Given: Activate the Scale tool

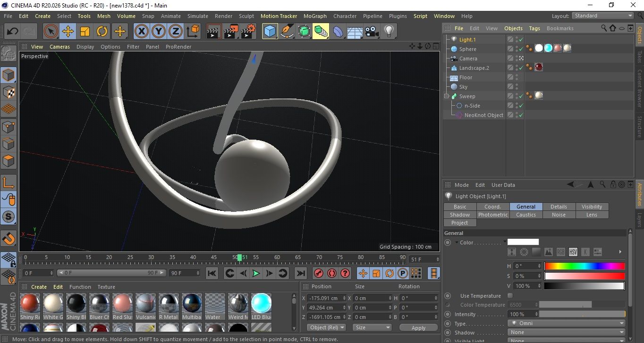Looking at the screenshot, I should pyautogui.click(x=85, y=32).
